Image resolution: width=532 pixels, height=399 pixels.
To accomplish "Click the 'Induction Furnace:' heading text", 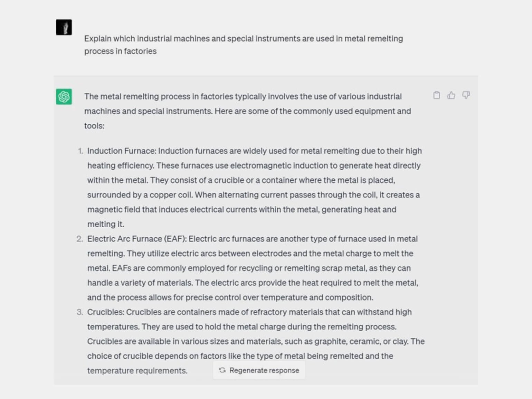I will [x=122, y=151].
